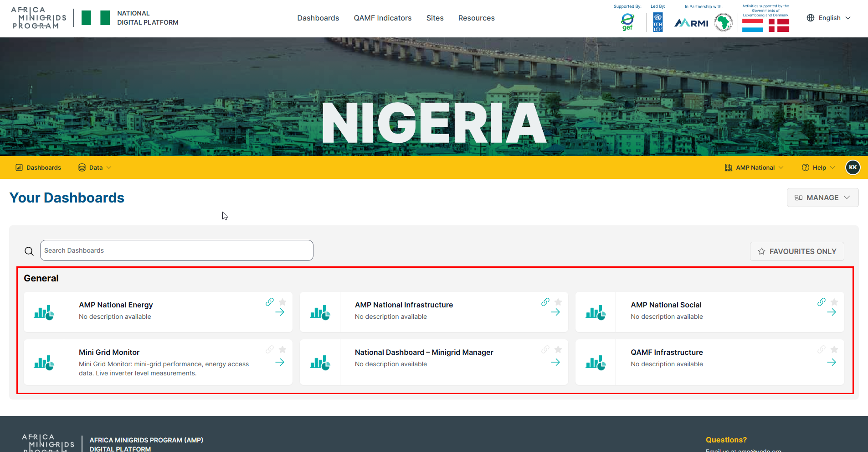Favourite the Mini Grid Monitor dashboard

(x=282, y=349)
